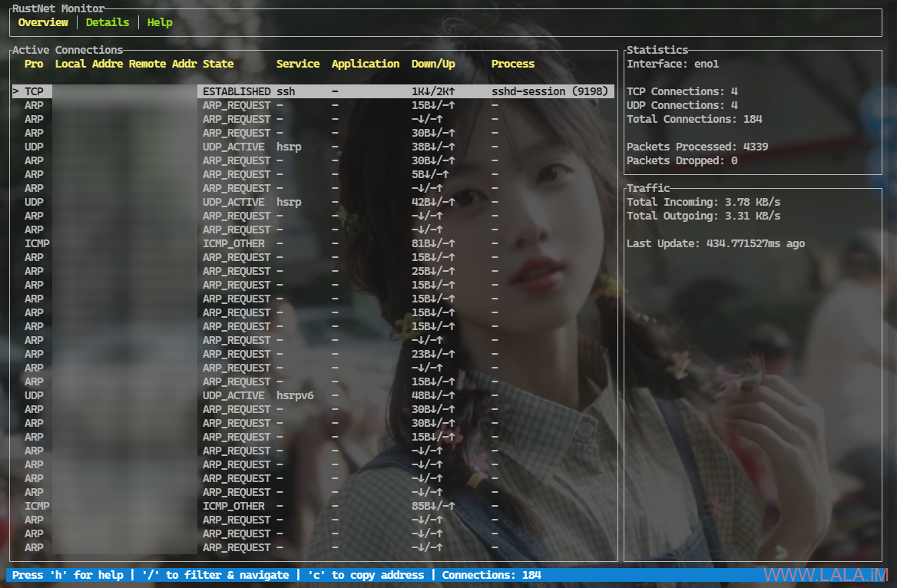Click the status bar Connections: 184 entry
The image size is (897, 588).
pyautogui.click(x=492, y=575)
